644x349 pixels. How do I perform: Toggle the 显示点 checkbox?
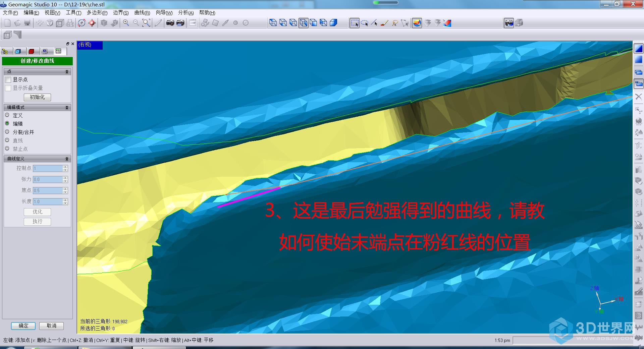coord(8,80)
